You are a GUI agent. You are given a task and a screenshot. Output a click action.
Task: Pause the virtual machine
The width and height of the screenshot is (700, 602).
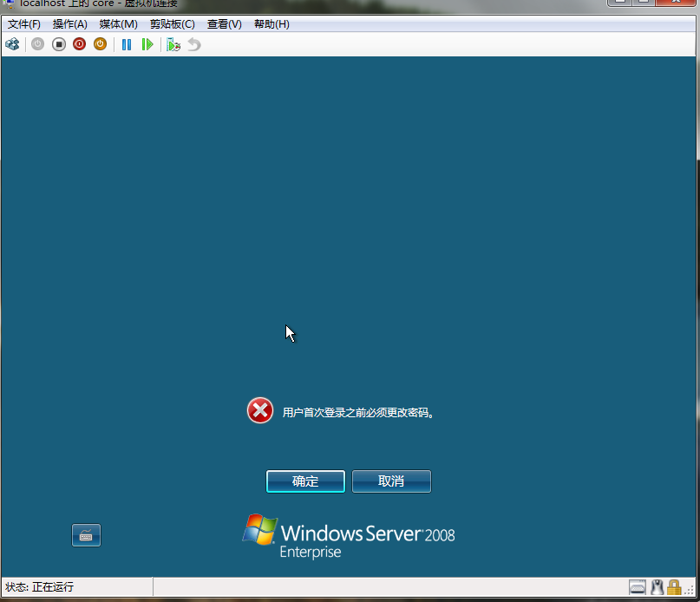coord(127,44)
